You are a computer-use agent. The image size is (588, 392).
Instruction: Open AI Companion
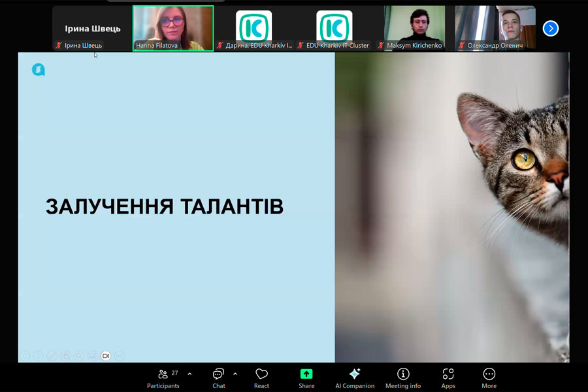pyautogui.click(x=355, y=378)
